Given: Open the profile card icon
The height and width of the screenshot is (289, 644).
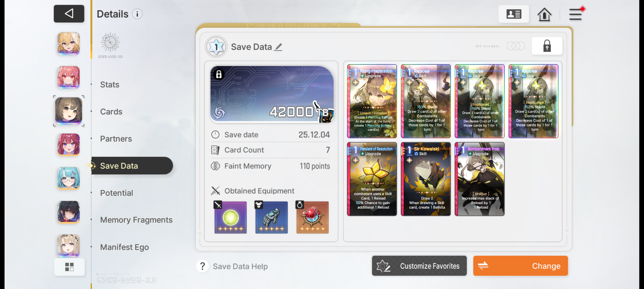Looking at the screenshot, I should [x=513, y=14].
